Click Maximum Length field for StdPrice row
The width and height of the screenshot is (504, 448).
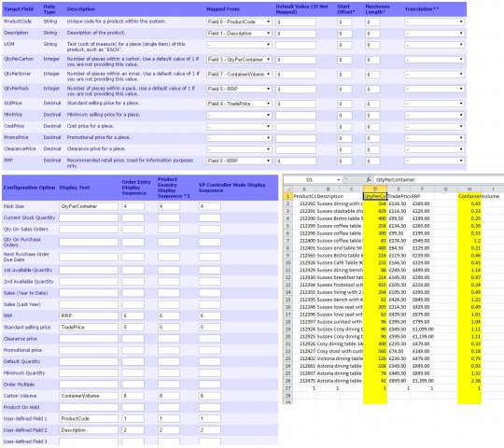372,105
